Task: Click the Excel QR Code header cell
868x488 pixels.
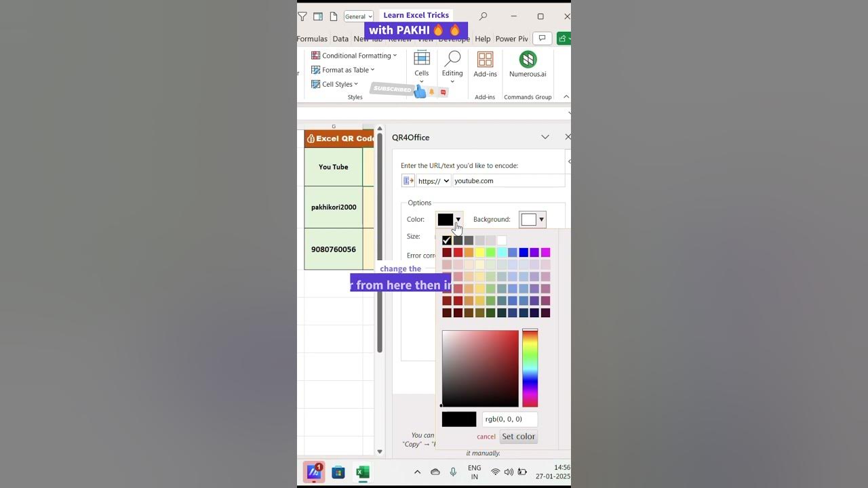Action: [x=339, y=138]
